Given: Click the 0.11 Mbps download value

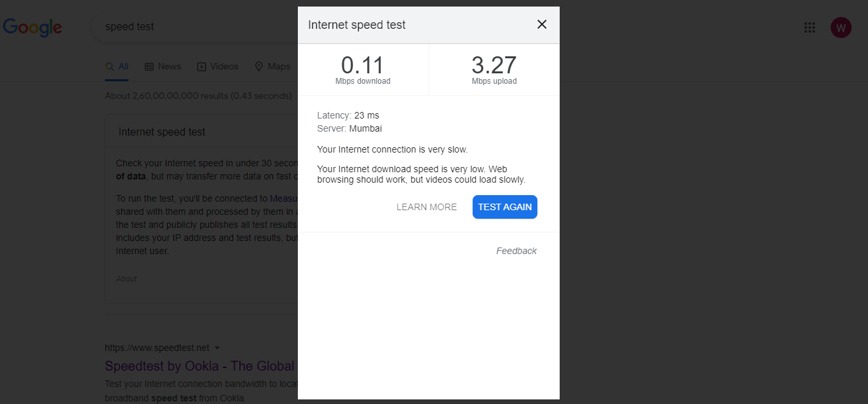Looking at the screenshot, I should [363, 66].
